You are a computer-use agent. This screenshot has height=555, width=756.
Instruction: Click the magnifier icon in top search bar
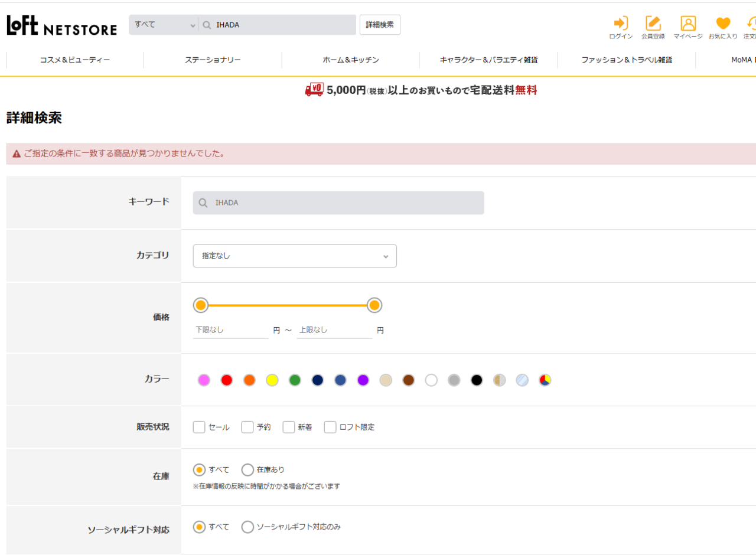207,25
